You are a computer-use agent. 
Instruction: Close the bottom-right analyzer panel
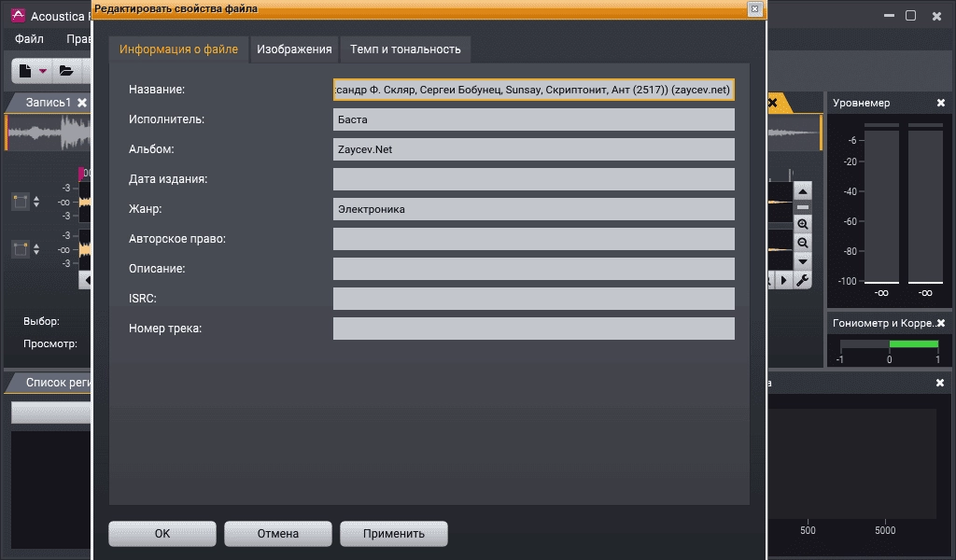point(939,383)
